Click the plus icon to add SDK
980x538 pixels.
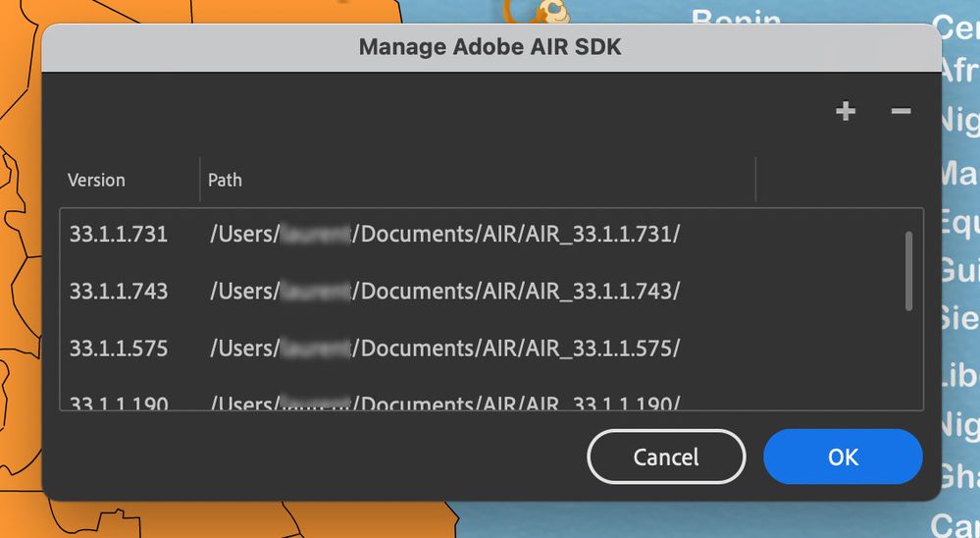click(846, 111)
